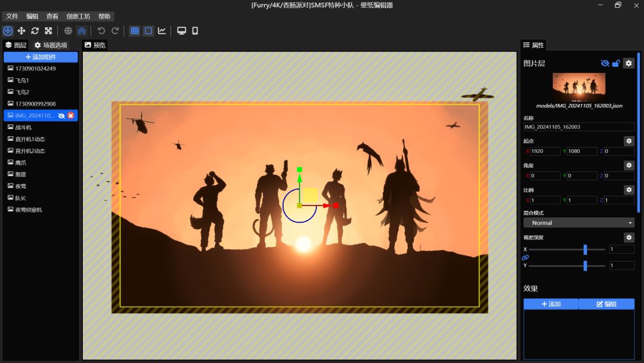
Task: Switch to the 场景选项 tab
Action: pyautogui.click(x=51, y=45)
